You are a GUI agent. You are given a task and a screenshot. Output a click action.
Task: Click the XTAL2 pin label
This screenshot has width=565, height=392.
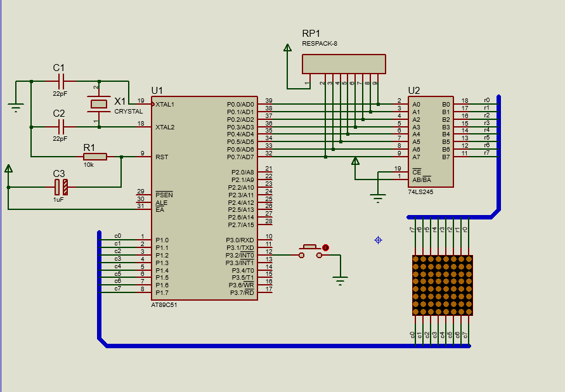pos(165,127)
